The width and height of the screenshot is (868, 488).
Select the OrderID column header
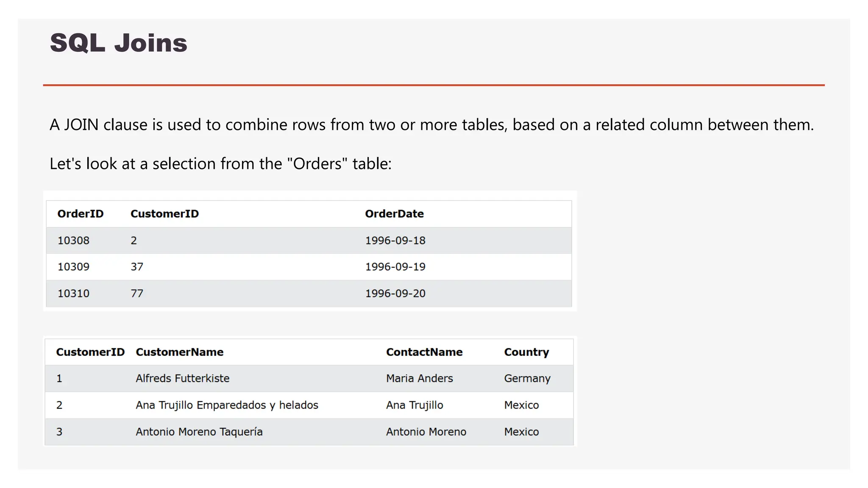click(81, 214)
